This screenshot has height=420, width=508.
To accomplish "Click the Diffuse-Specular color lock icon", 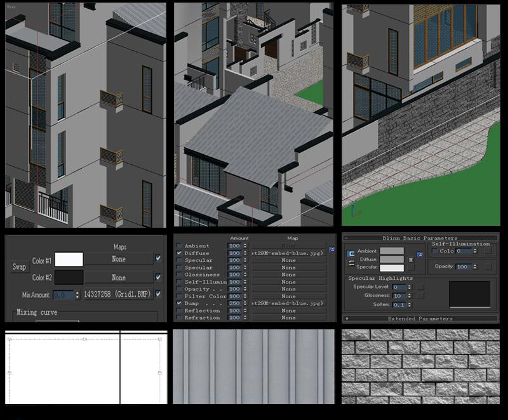I will pyautogui.click(x=351, y=264).
